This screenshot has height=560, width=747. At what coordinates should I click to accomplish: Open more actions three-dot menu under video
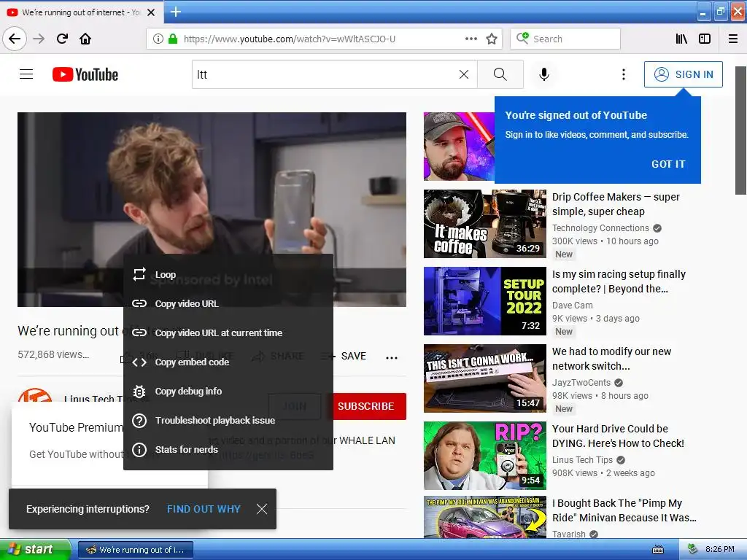tap(392, 357)
